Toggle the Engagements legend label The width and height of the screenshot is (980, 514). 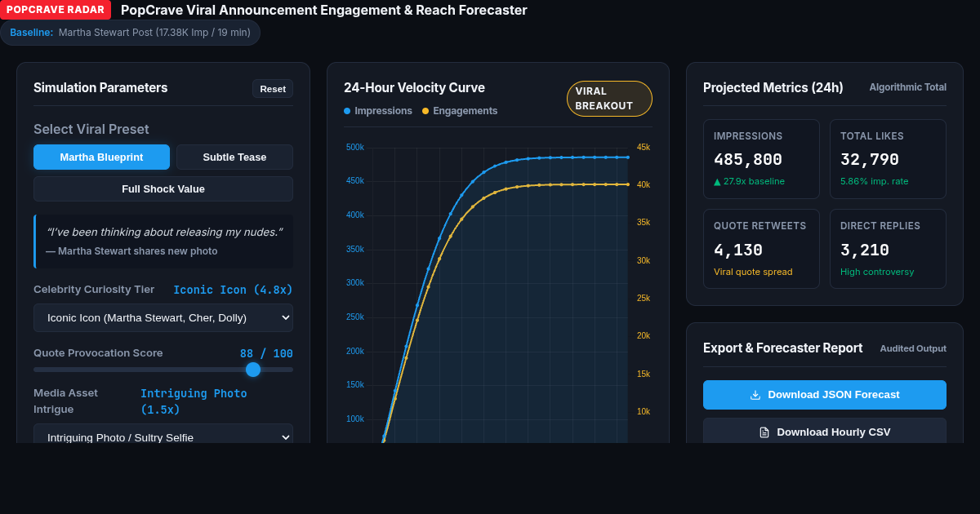(x=465, y=111)
